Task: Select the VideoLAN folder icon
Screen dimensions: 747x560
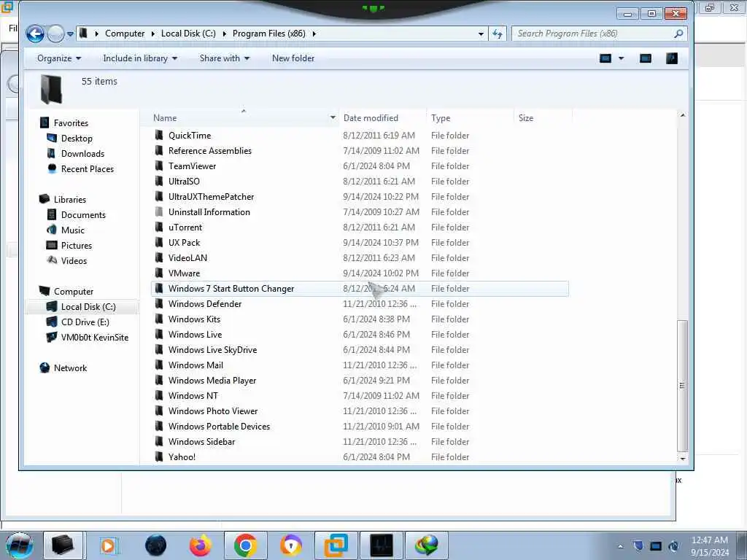Action: coord(159,257)
